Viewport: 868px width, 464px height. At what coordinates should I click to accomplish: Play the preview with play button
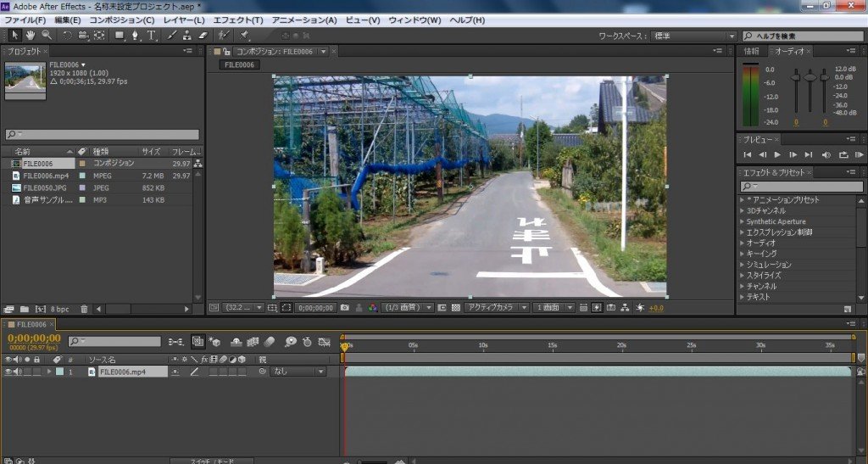[x=777, y=155]
